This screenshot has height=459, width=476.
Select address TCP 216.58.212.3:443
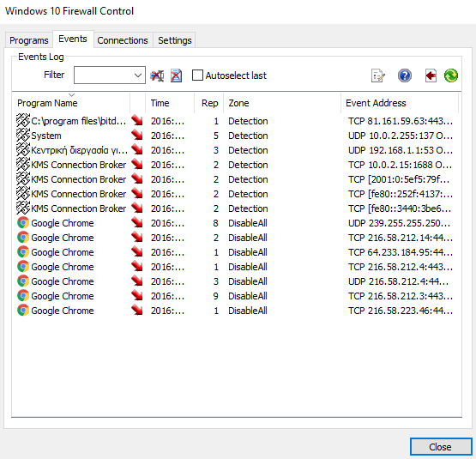(x=401, y=296)
